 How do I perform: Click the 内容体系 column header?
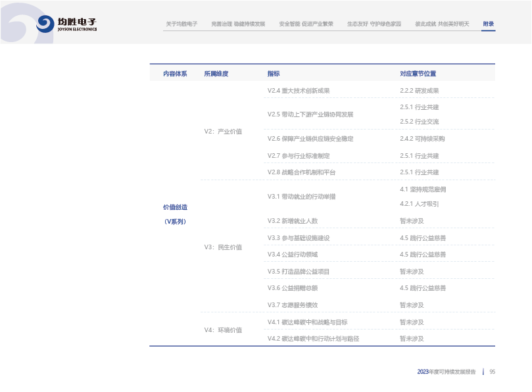[x=175, y=74]
